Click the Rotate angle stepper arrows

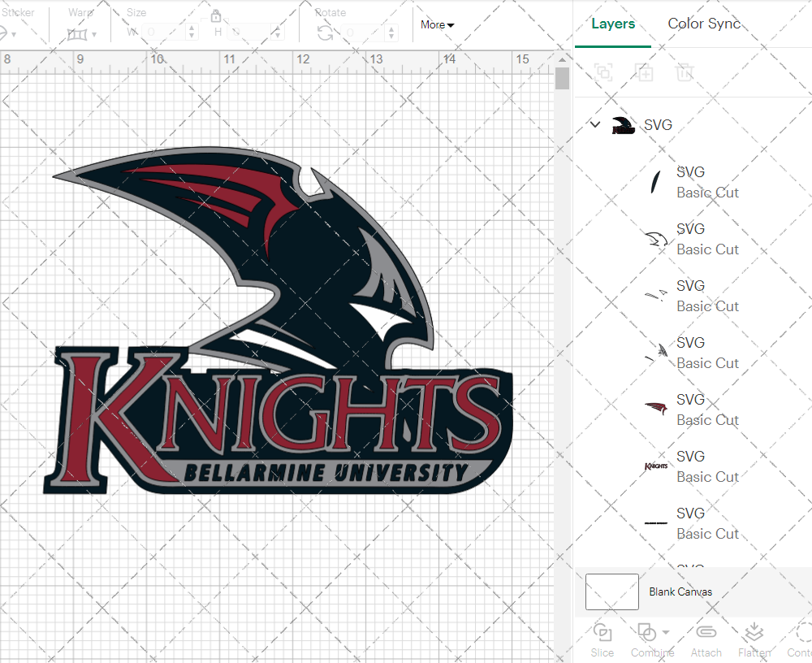point(393,32)
